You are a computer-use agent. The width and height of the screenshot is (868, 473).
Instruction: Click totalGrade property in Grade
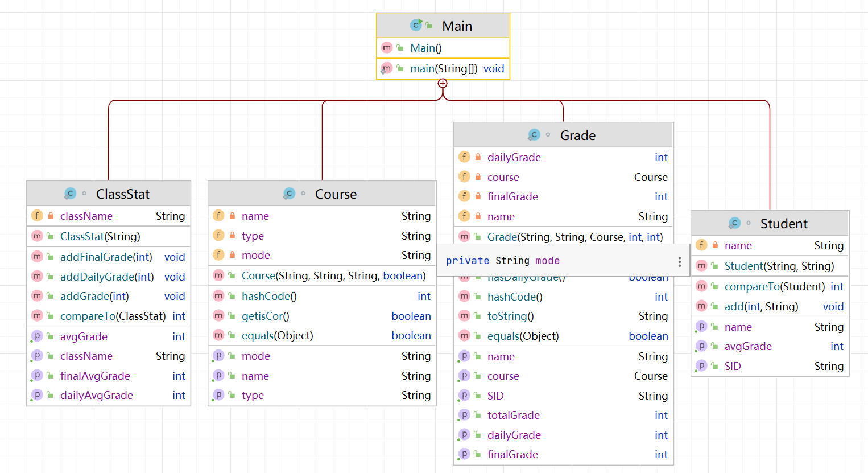[513, 415]
